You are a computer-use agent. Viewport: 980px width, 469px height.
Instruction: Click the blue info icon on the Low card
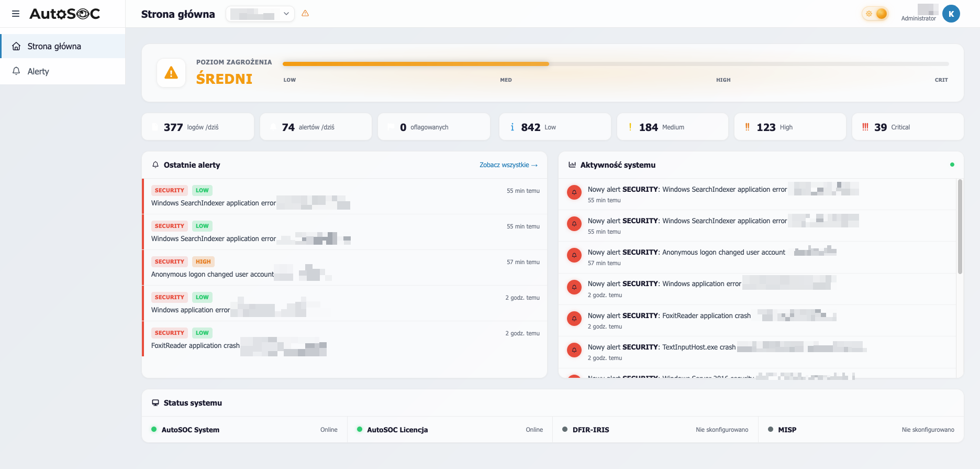(512, 127)
